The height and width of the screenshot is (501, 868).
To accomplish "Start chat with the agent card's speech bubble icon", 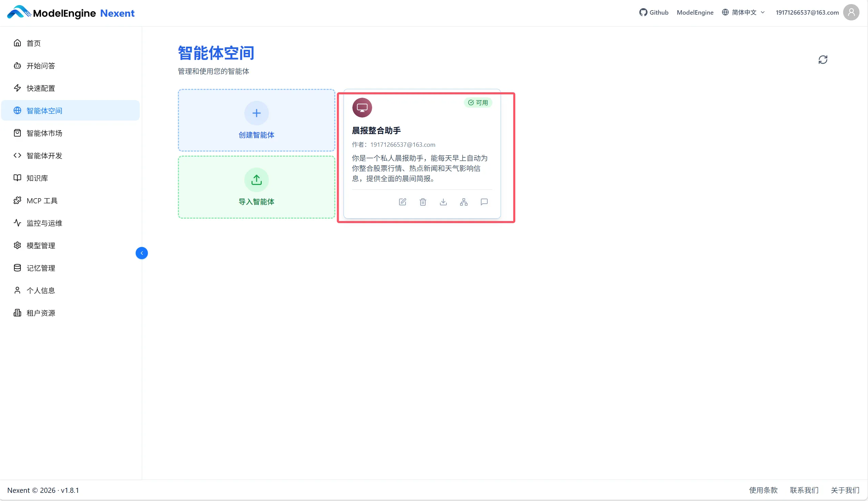I will [x=484, y=202].
